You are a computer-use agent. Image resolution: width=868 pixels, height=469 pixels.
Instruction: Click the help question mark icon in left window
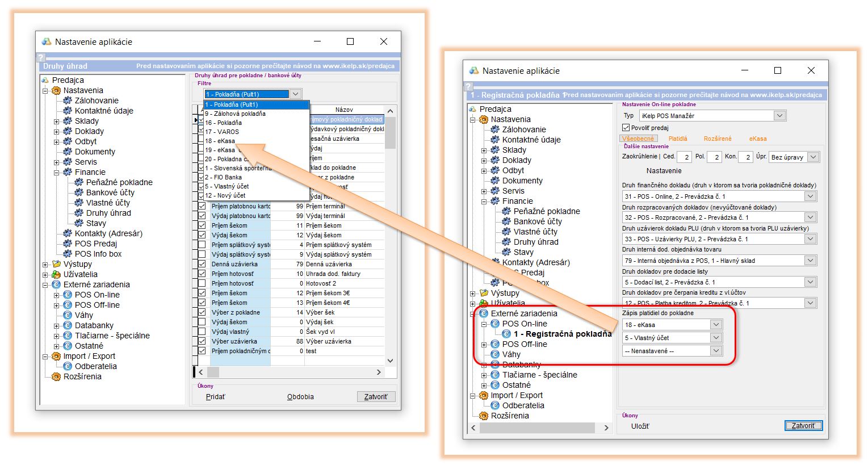click(40, 57)
